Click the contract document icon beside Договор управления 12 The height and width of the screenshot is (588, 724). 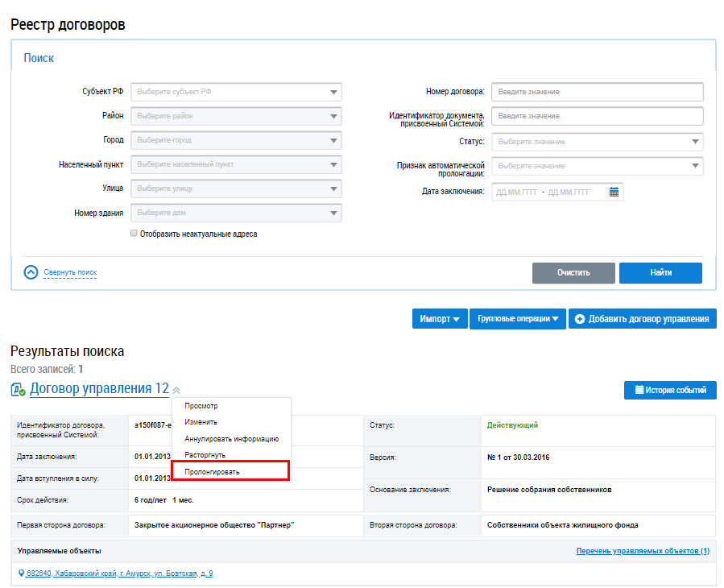[x=18, y=389]
